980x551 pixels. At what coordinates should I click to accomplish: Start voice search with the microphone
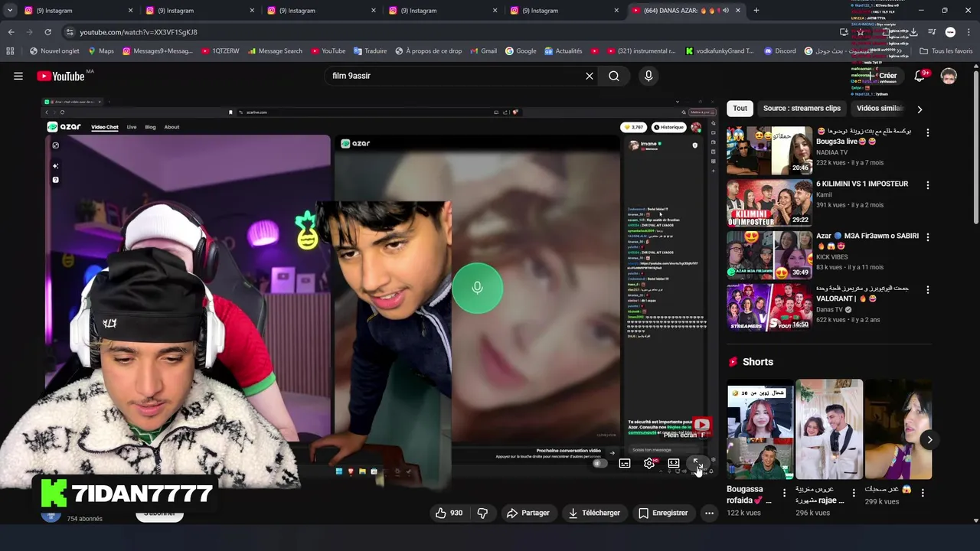pyautogui.click(x=648, y=76)
